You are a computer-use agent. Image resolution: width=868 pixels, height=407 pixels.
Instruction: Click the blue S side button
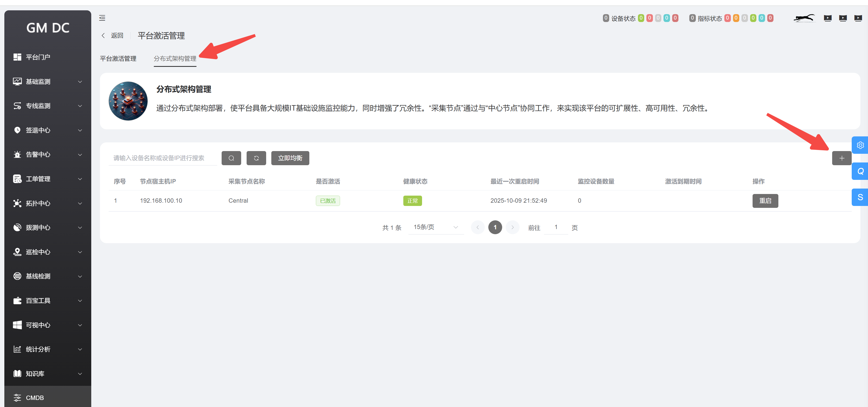tap(860, 197)
